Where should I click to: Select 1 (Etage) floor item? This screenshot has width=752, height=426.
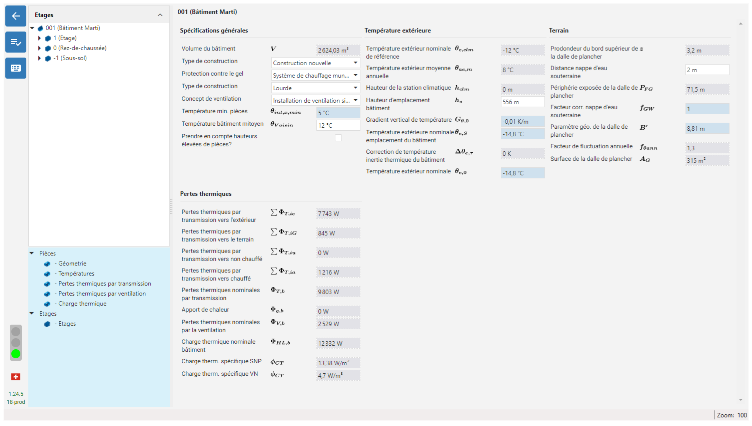(65, 38)
